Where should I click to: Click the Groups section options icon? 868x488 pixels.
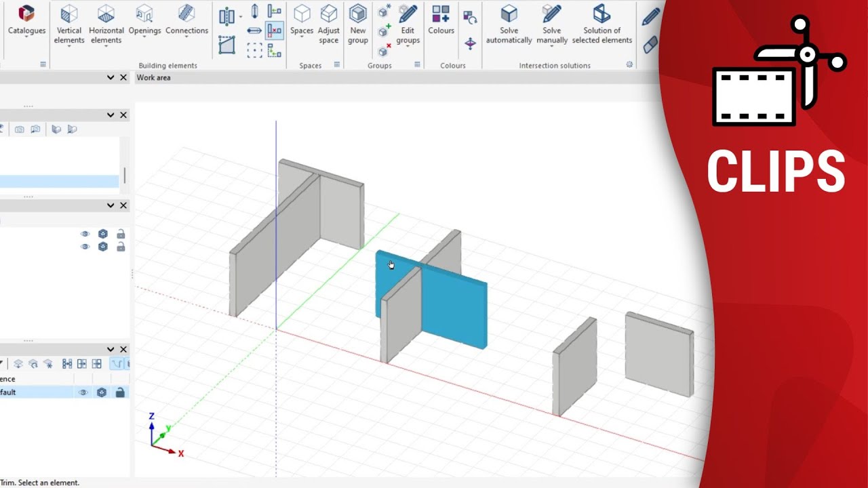pos(417,65)
